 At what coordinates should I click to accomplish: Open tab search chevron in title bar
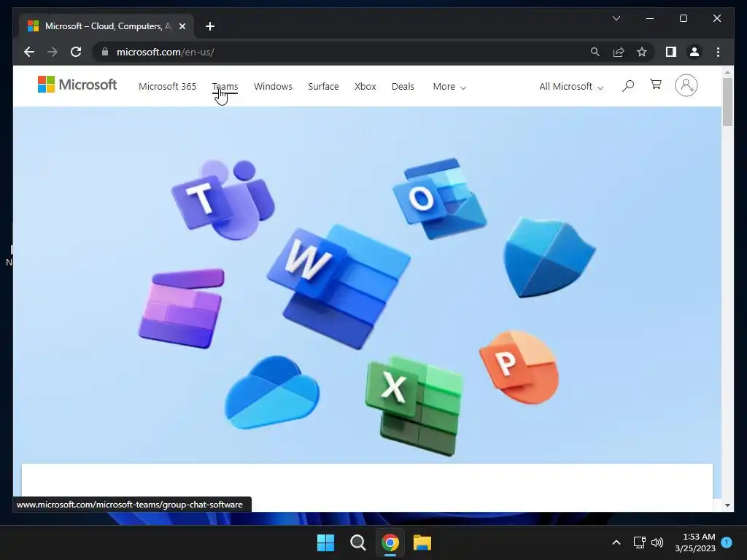click(x=616, y=18)
